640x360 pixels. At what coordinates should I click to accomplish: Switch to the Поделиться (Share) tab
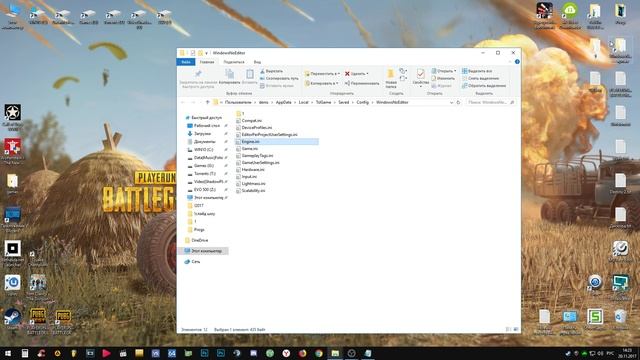234,62
